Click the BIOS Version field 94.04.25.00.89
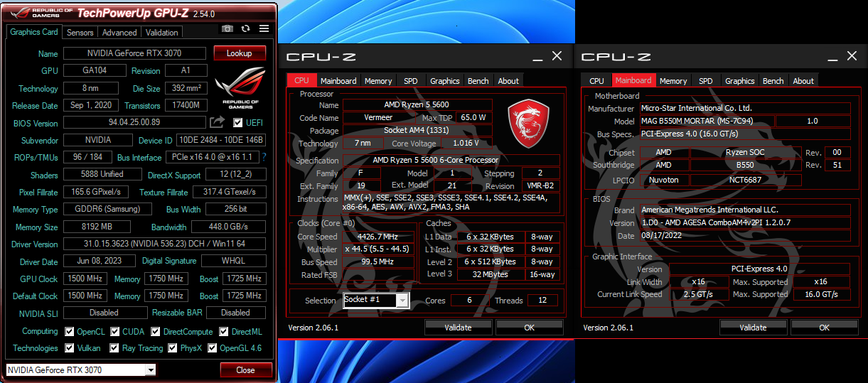 [x=134, y=123]
